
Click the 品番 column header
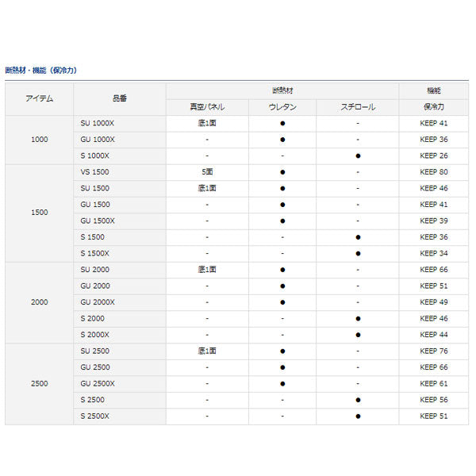(120, 98)
